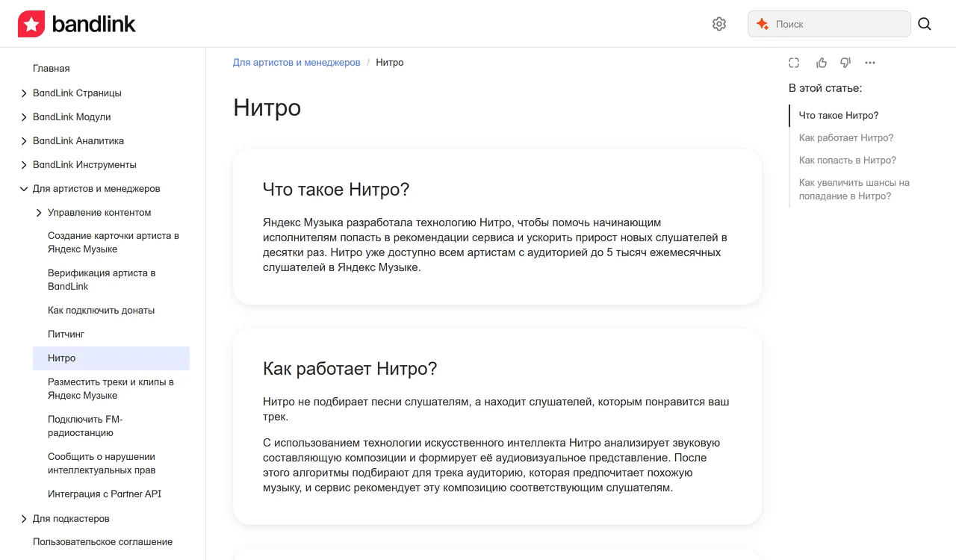Jump to Как увеличить шансы на попадание
The width and height of the screenshot is (956, 560).
tap(854, 190)
